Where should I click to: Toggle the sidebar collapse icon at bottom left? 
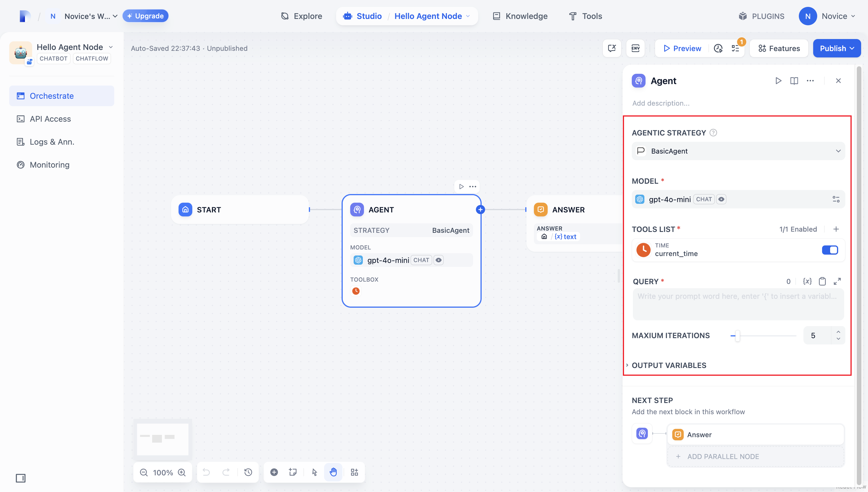click(21, 478)
